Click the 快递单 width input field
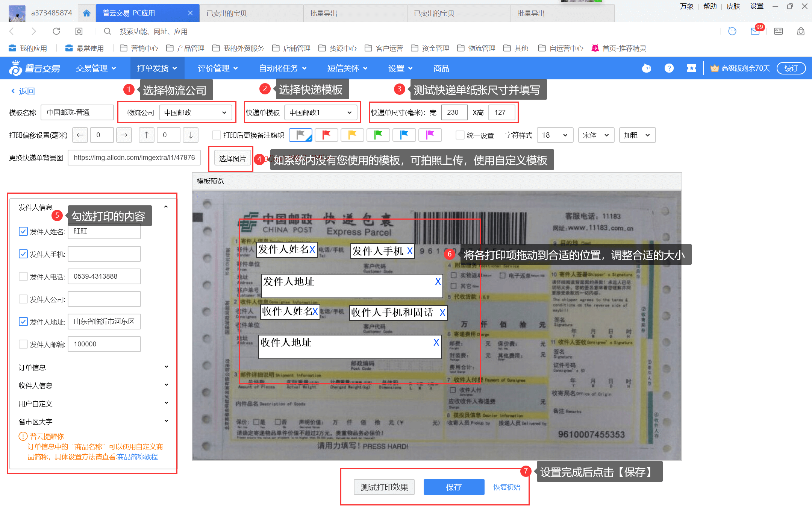The width and height of the screenshot is (812, 519). point(454,112)
